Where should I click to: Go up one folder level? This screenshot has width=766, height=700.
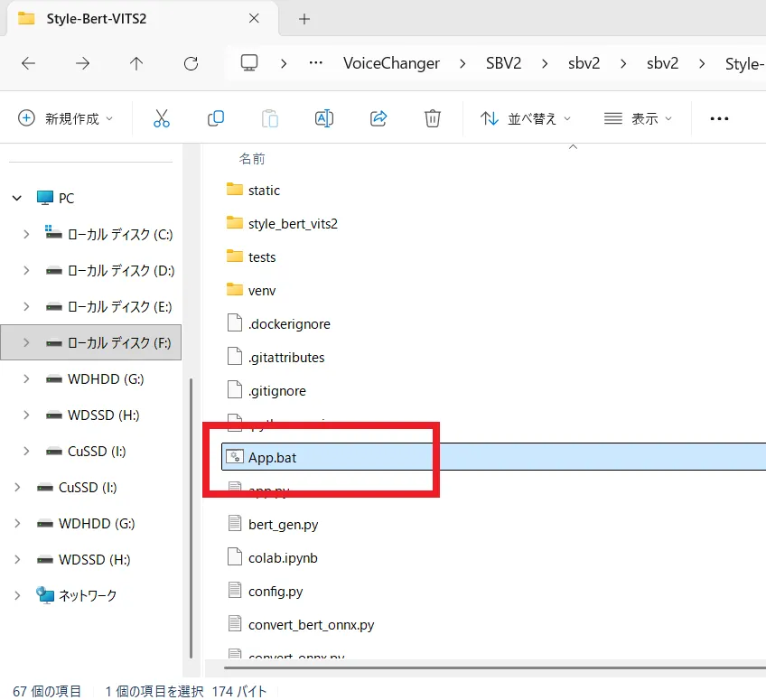136,63
